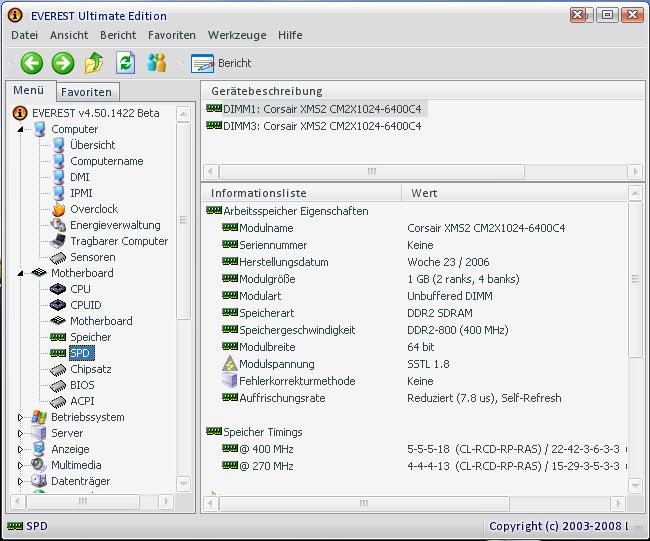650x541 pixels.
Task: Click the Chipsatz chip icon
Action: pos(58,369)
